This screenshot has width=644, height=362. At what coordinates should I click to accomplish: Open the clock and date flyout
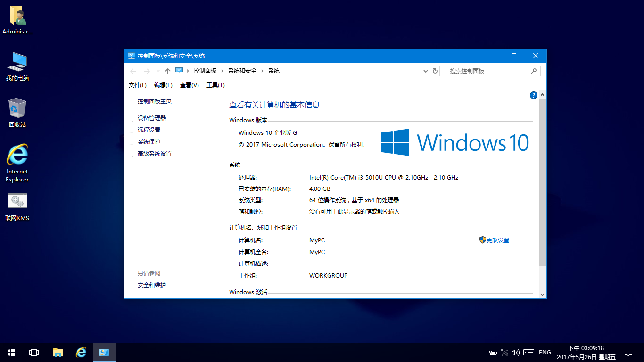point(586,352)
